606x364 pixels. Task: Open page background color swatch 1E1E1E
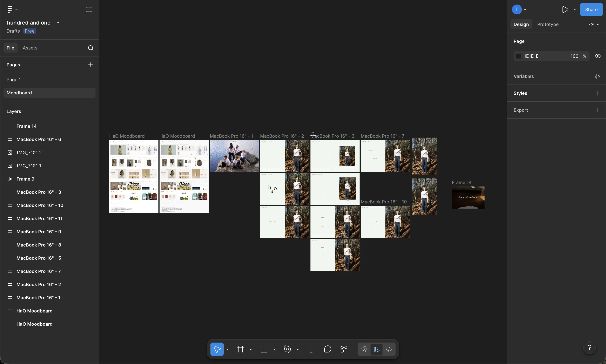tap(518, 56)
